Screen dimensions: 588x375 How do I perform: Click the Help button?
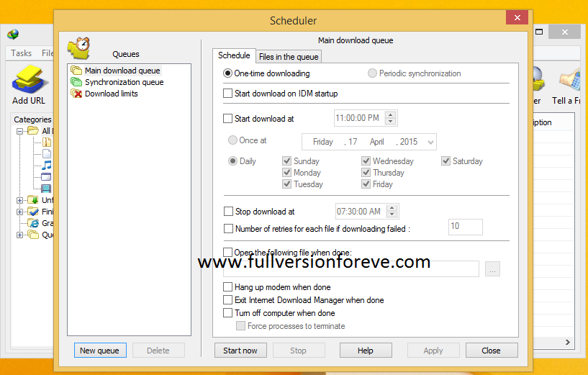(366, 351)
